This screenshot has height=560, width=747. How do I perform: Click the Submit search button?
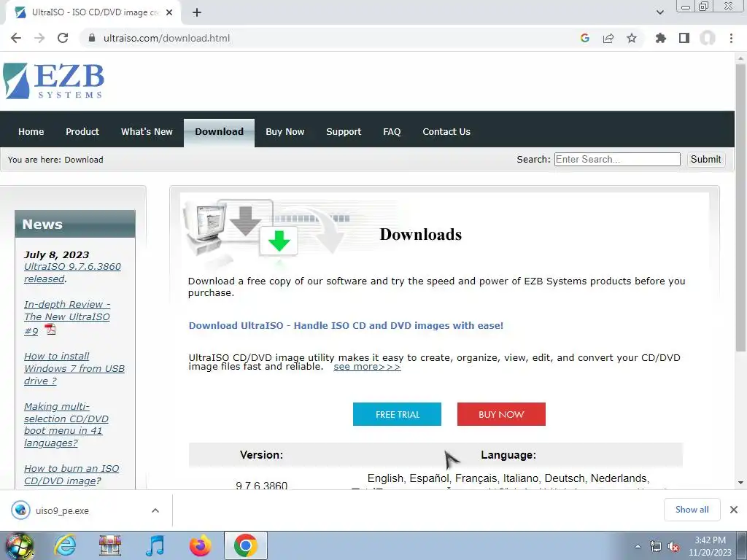coord(705,159)
